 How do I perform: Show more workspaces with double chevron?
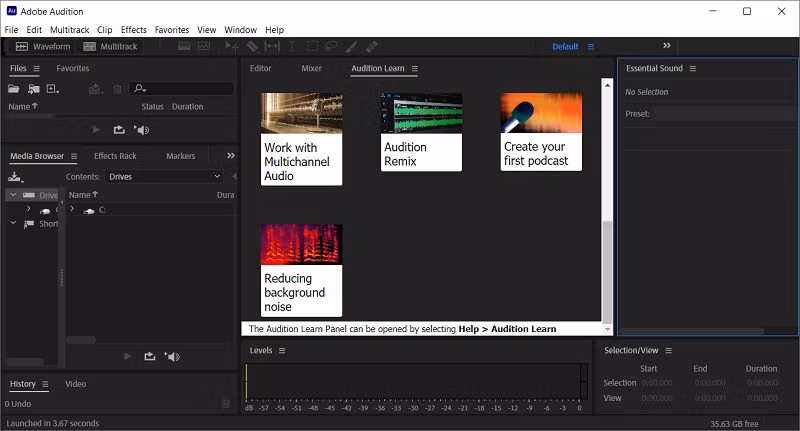pos(666,45)
